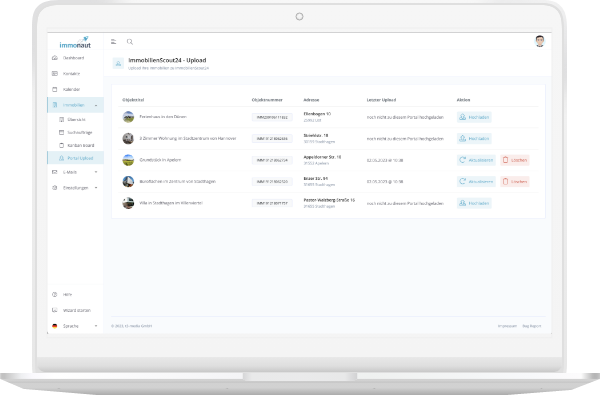Click Aktualisieren for Grundstück in Apelern
The width and height of the screenshot is (600, 395).
[x=476, y=160]
